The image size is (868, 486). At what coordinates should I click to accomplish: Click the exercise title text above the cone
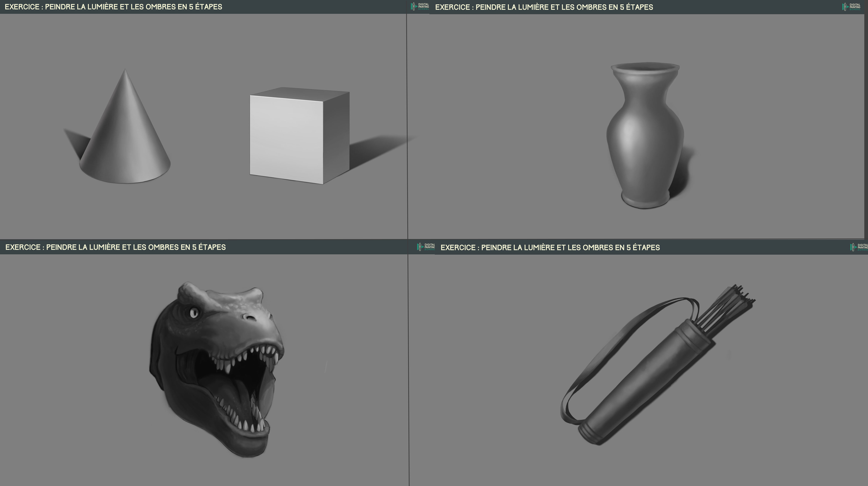coord(113,7)
